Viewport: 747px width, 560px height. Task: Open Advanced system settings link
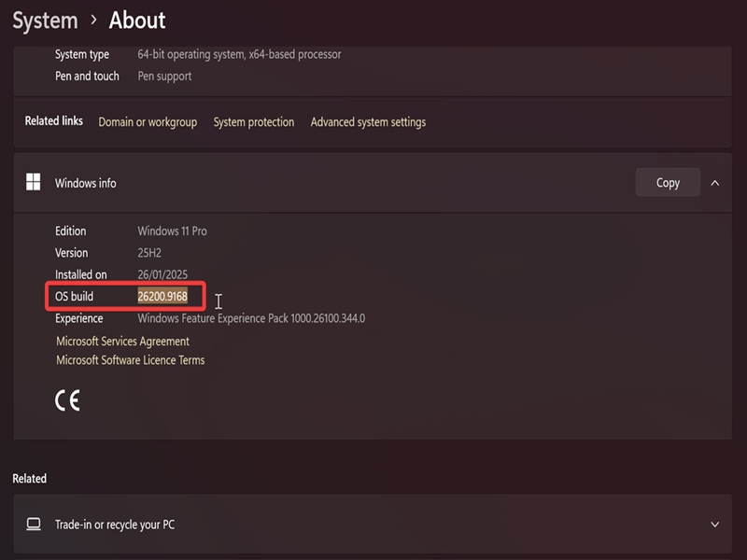pyautogui.click(x=368, y=122)
